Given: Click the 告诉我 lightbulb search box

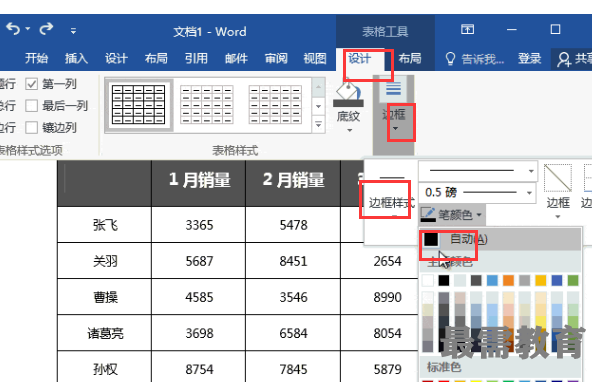Looking at the screenshot, I should [x=475, y=59].
